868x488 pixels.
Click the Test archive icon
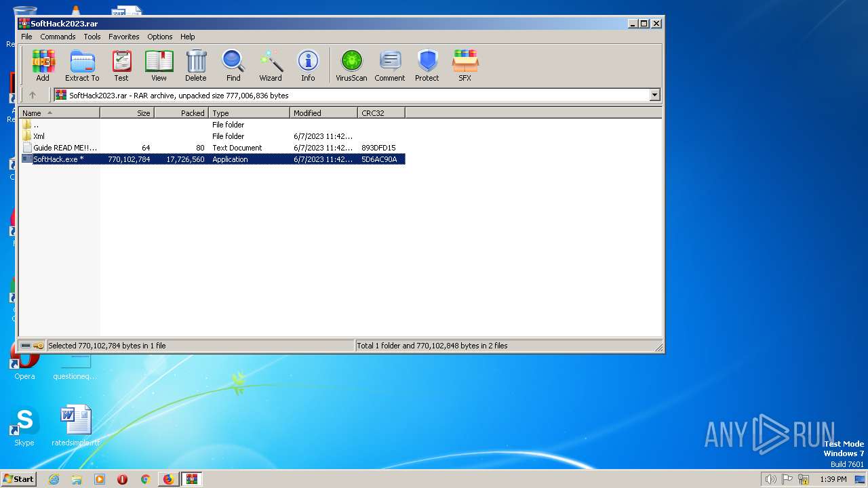(121, 66)
